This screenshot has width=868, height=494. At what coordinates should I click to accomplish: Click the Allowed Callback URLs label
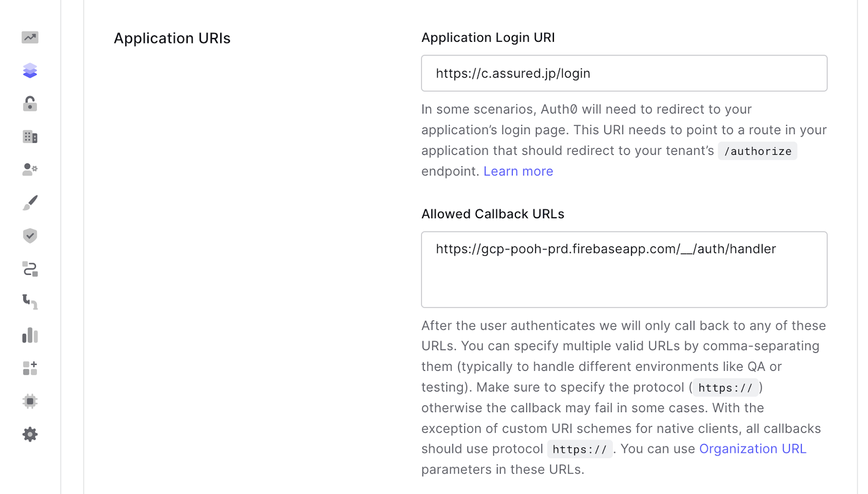(x=493, y=214)
